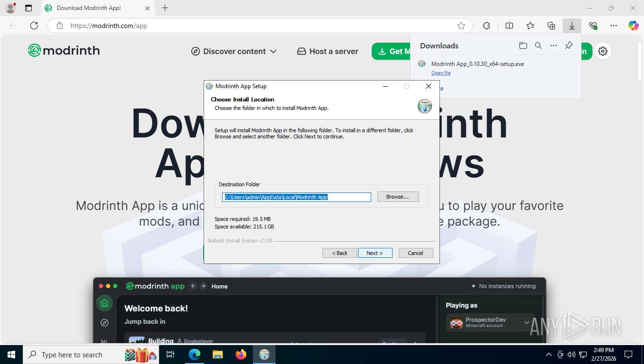The width and height of the screenshot is (644, 364).
Task: Open the Copilot icon
Action: 634,26
